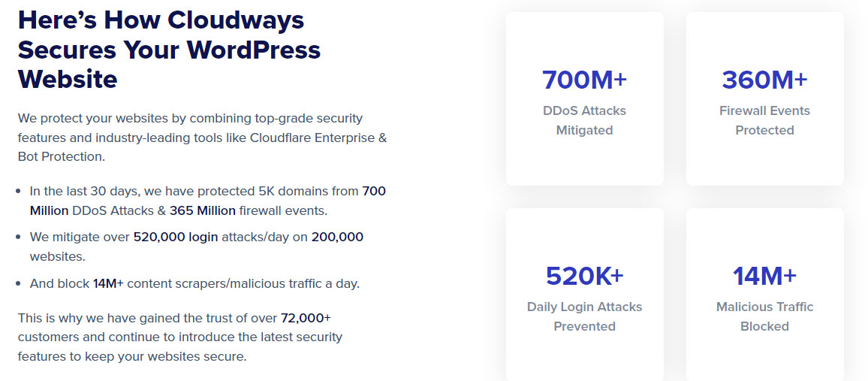Click the first bullet about 5K domains
Viewport: 868px width, 381px height.
click(x=207, y=201)
